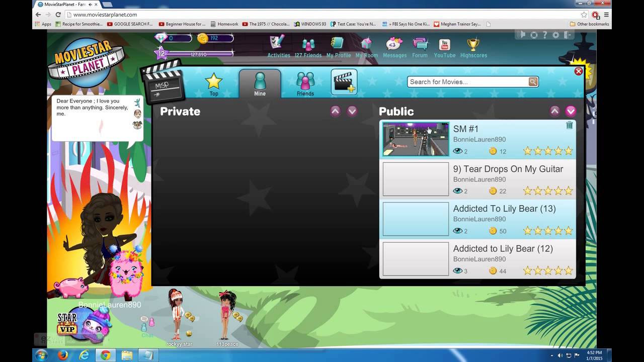Toggle game sound with speaker icon
Screen dimensions: 644x362
pyautogui.click(x=522, y=35)
